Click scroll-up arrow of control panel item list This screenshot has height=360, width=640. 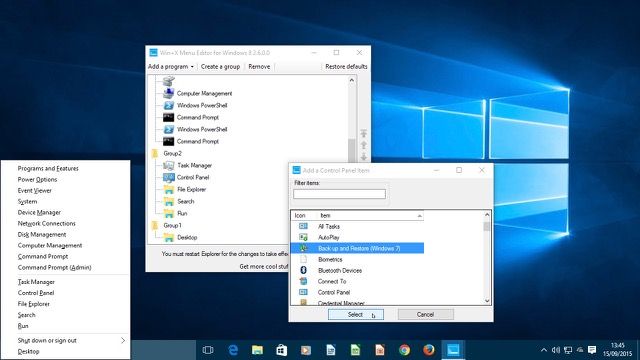[487, 215]
